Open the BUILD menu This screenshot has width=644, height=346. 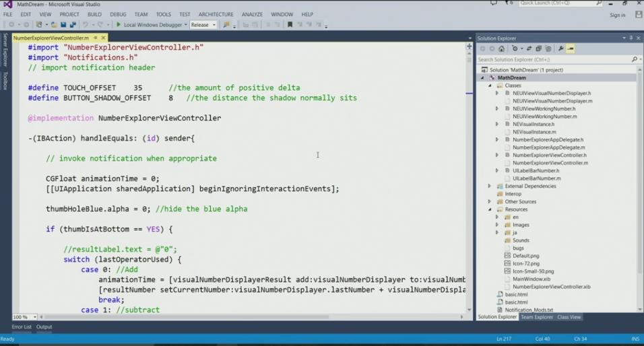pyautogui.click(x=94, y=14)
